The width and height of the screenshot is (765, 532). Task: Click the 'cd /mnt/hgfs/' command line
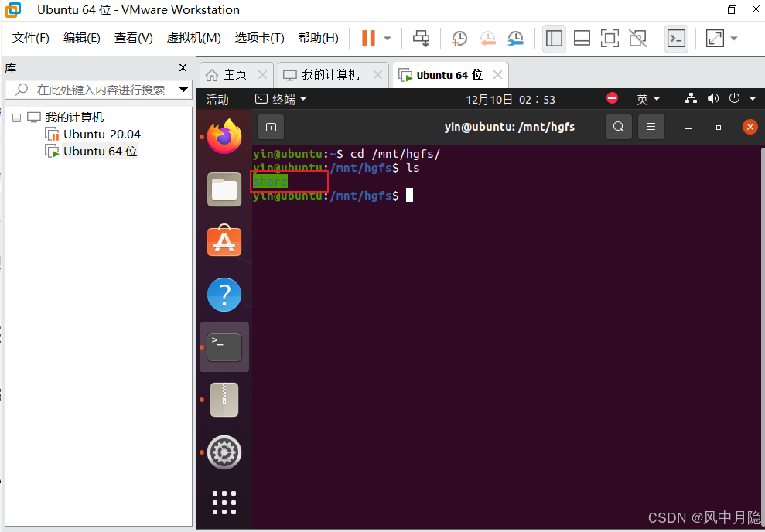click(x=395, y=154)
